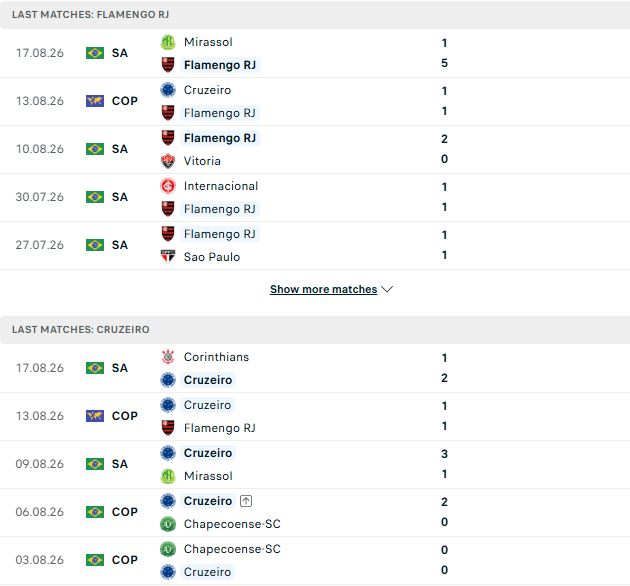Click Cruzeiro crest in Flamengo section 13.08.26 match
The image size is (630, 586).
[x=168, y=90]
